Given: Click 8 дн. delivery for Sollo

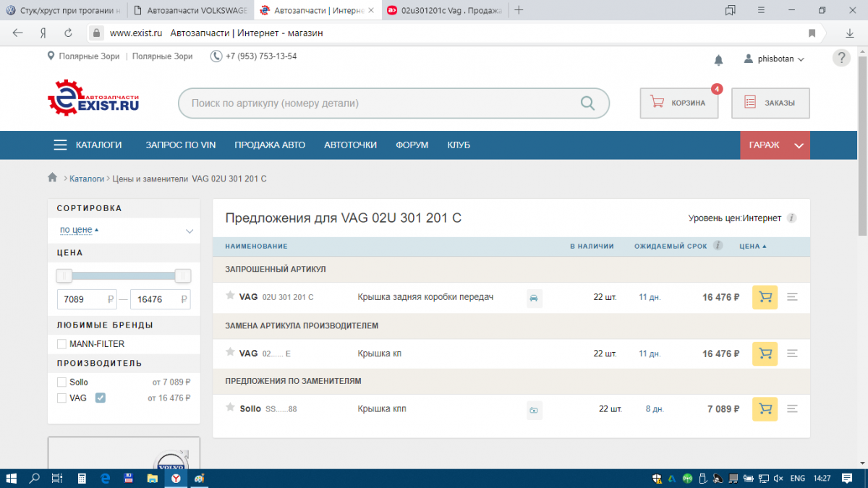Looking at the screenshot, I should click(655, 409).
